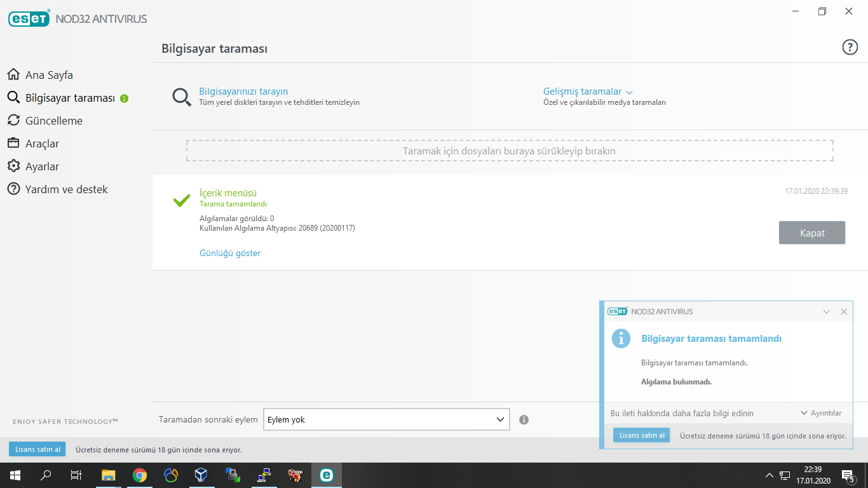
Task: Switch to Google Chrome on the taskbar
Action: (140, 475)
